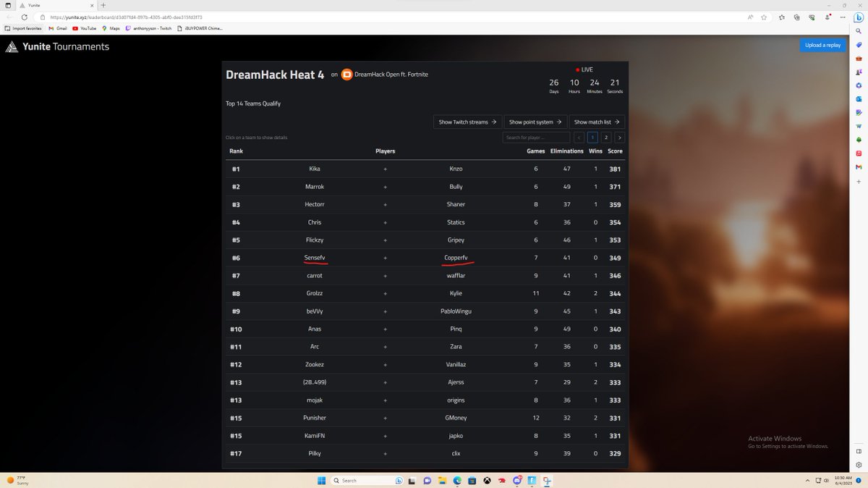Image resolution: width=868 pixels, height=488 pixels.
Task: Select leaderboard page 1
Action: click(x=592, y=138)
